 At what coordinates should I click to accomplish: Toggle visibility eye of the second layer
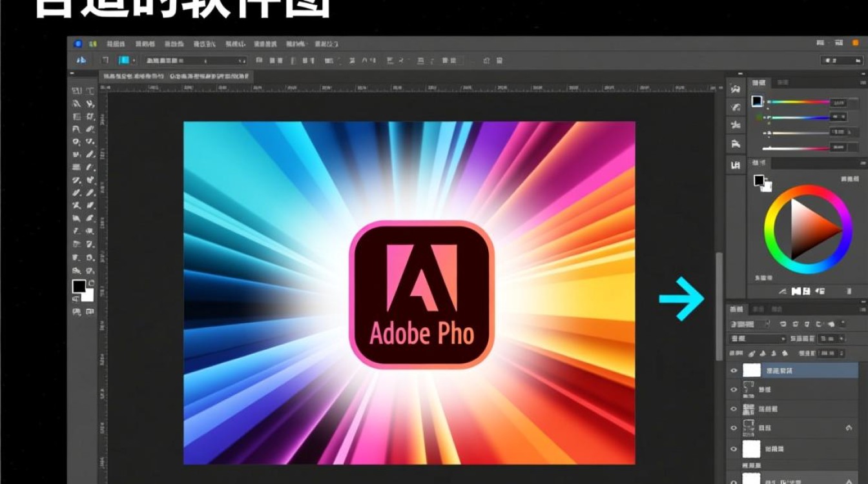pos(734,390)
